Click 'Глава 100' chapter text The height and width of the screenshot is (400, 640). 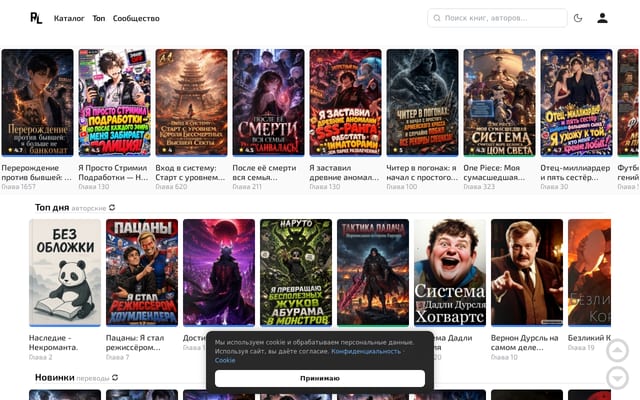tap(402, 187)
